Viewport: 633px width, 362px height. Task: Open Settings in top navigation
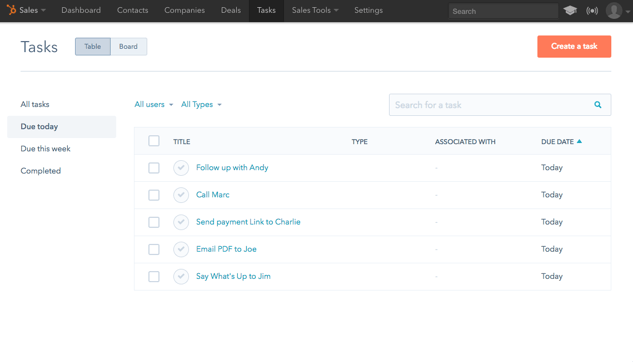point(368,10)
